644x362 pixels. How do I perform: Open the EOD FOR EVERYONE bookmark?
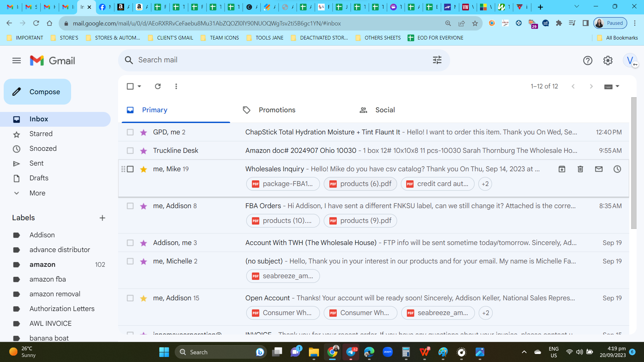pos(435,38)
